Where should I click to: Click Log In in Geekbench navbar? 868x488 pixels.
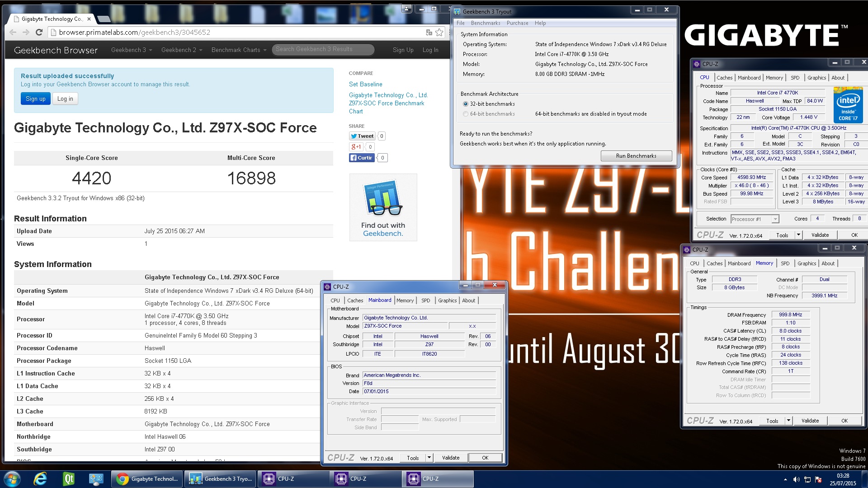coord(430,50)
